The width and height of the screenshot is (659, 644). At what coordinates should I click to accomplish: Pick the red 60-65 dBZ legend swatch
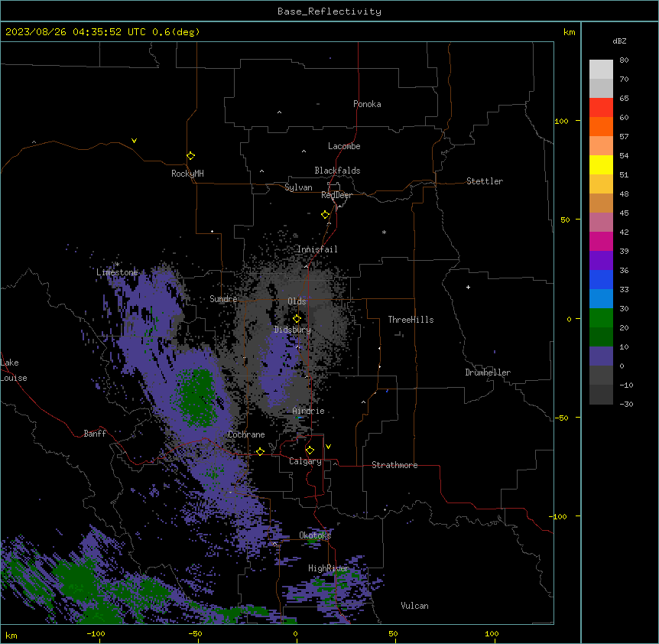coord(601,108)
